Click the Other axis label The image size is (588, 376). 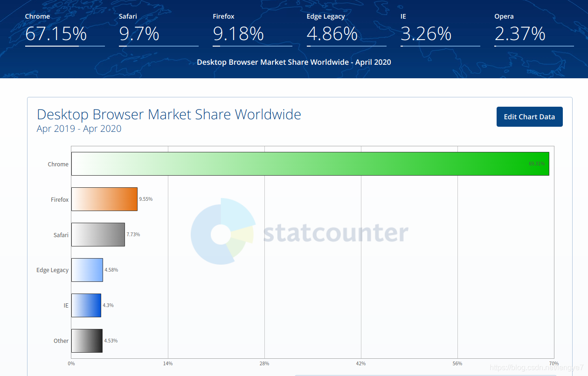[61, 341]
